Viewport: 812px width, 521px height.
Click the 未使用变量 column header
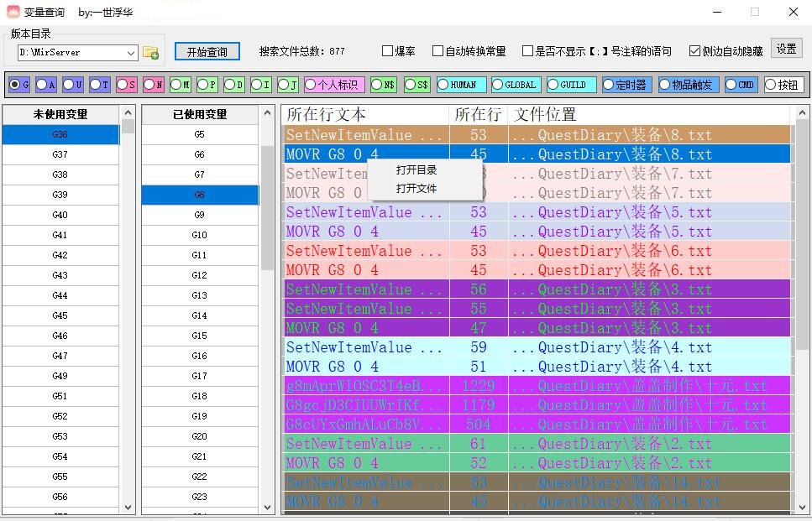pyautogui.click(x=60, y=114)
